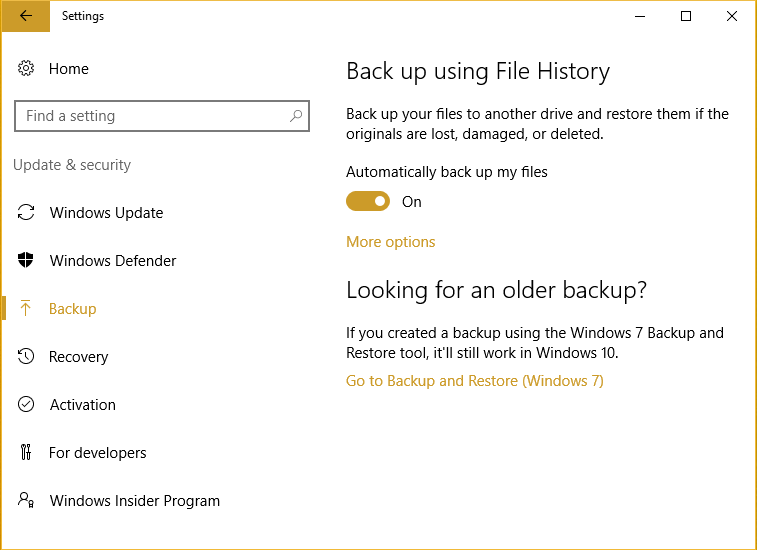Open the For developers settings

[98, 453]
